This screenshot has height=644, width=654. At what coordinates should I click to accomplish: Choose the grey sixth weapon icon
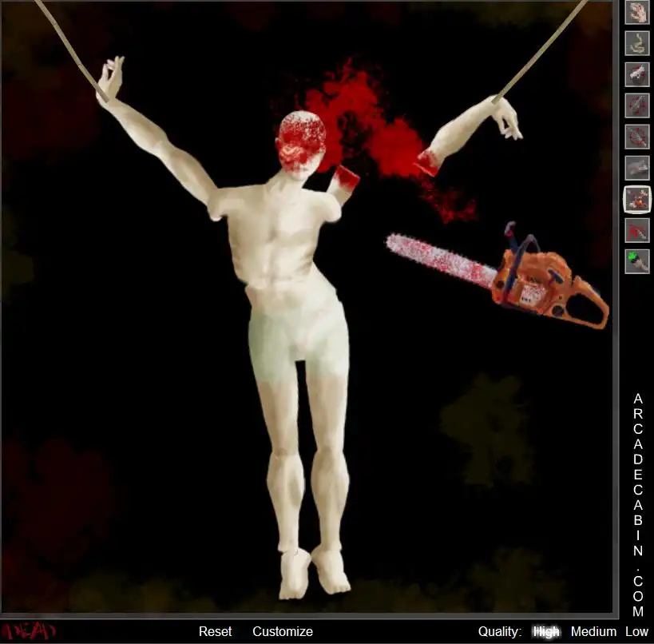click(637, 168)
